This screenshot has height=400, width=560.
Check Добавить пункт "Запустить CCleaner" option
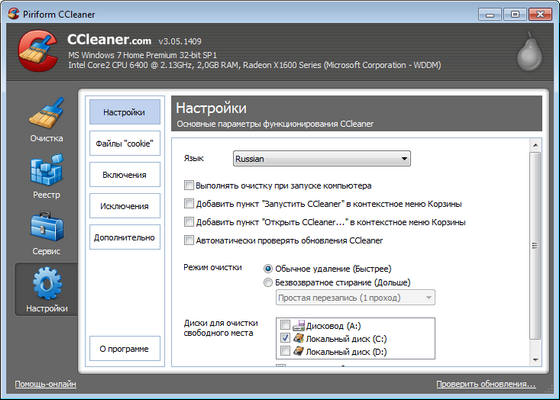point(189,204)
